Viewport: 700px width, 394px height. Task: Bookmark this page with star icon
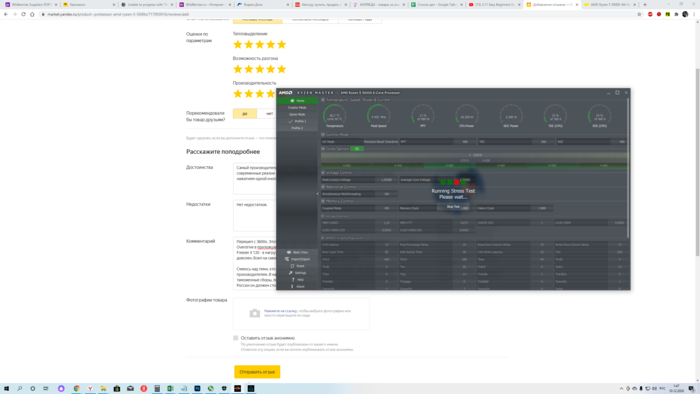pos(639,14)
